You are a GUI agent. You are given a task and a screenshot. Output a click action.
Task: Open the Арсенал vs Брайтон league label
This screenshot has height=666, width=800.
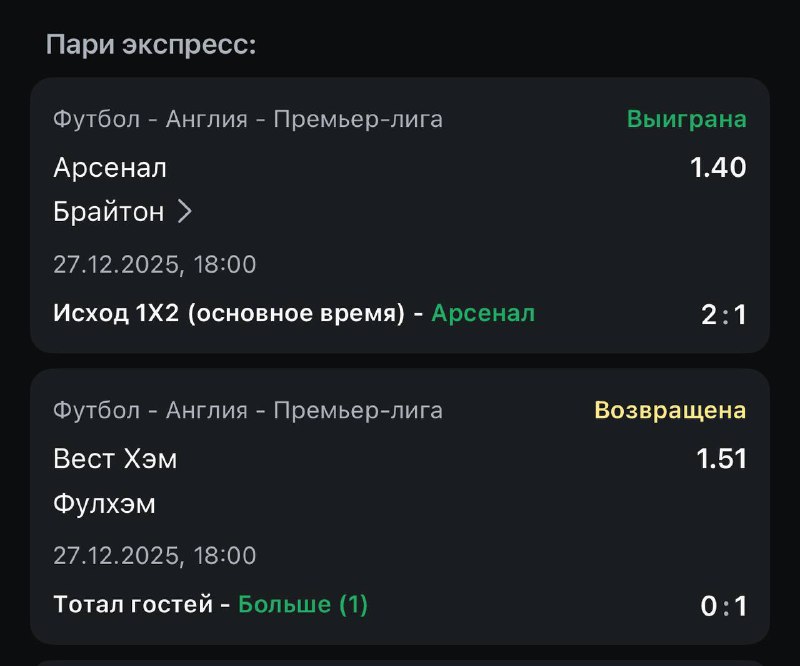[248, 120]
